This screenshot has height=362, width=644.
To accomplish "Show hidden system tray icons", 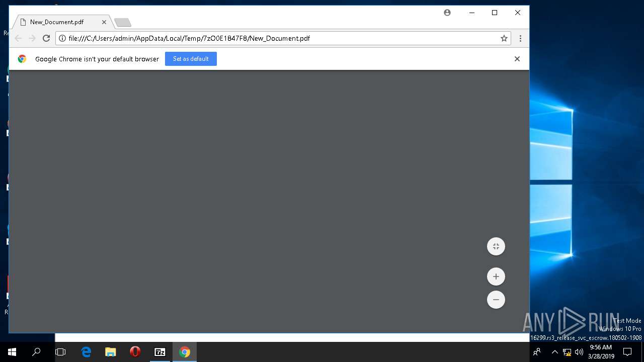I will pyautogui.click(x=554, y=352).
